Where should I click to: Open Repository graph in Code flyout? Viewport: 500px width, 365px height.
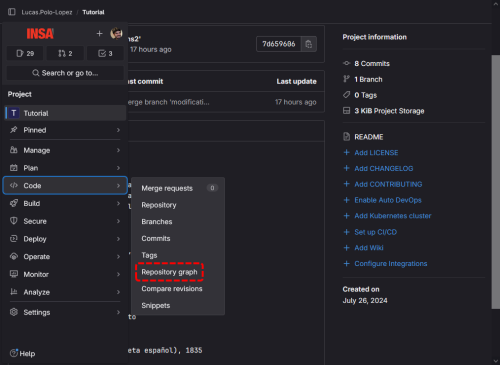point(178,272)
